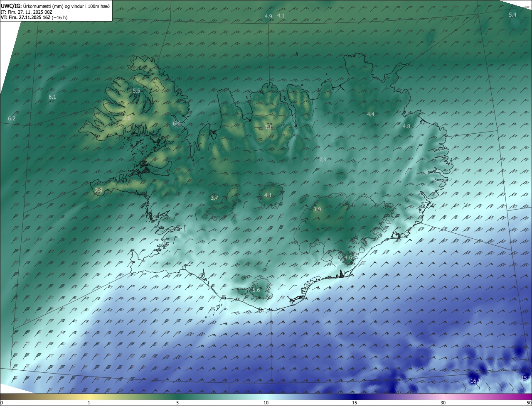This screenshot has height=406, width=532.
Task: Select the 3.9 value over the large glacier
Action: (317, 209)
